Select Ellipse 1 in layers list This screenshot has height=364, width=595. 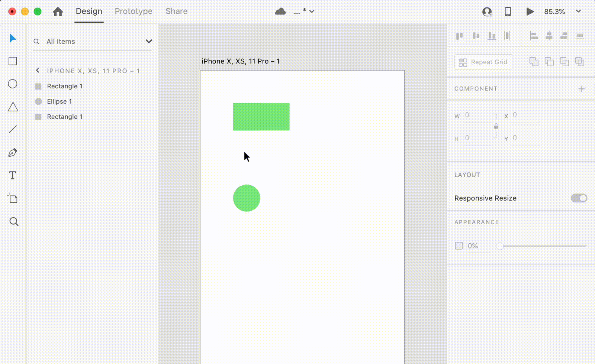(x=59, y=101)
